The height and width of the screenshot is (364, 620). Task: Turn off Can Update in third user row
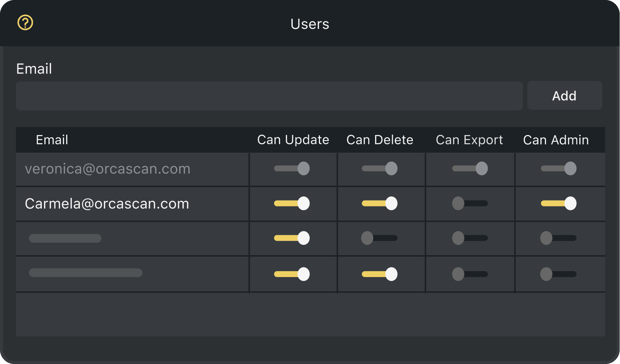click(x=292, y=238)
